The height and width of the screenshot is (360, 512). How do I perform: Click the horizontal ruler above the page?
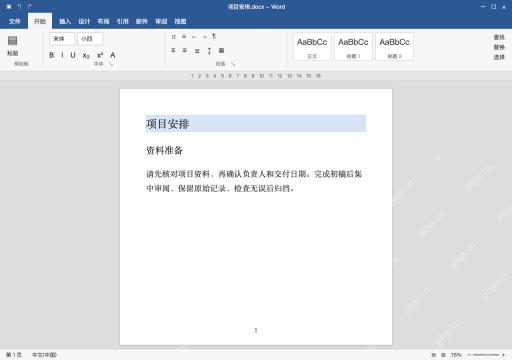coord(256,76)
